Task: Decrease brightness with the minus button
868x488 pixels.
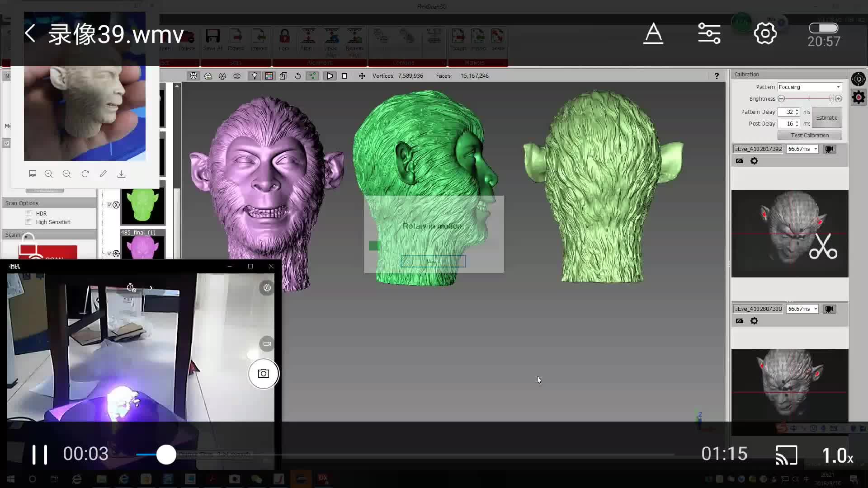Action: coord(781,99)
